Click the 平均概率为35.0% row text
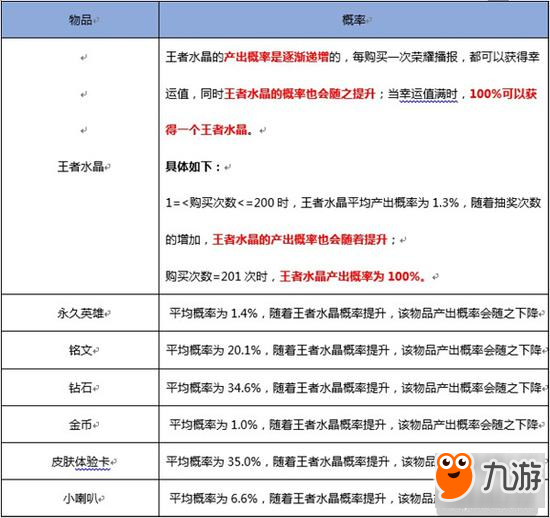This screenshot has height=518, width=550. [300, 462]
